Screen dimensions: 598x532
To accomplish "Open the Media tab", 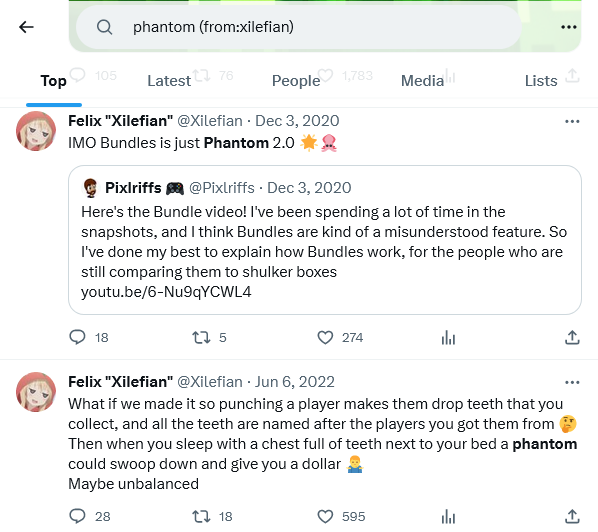I will [422, 81].
